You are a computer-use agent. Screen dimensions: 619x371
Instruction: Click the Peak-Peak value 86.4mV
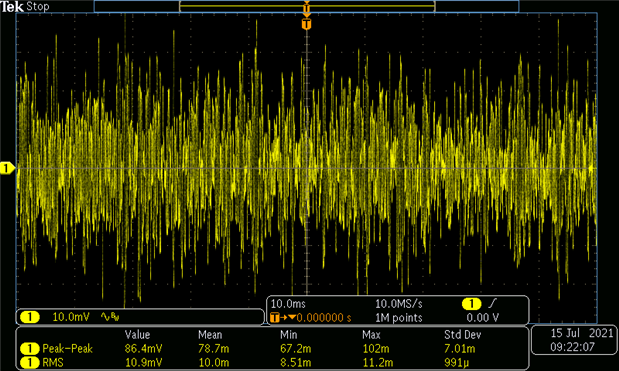(x=143, y=349)
